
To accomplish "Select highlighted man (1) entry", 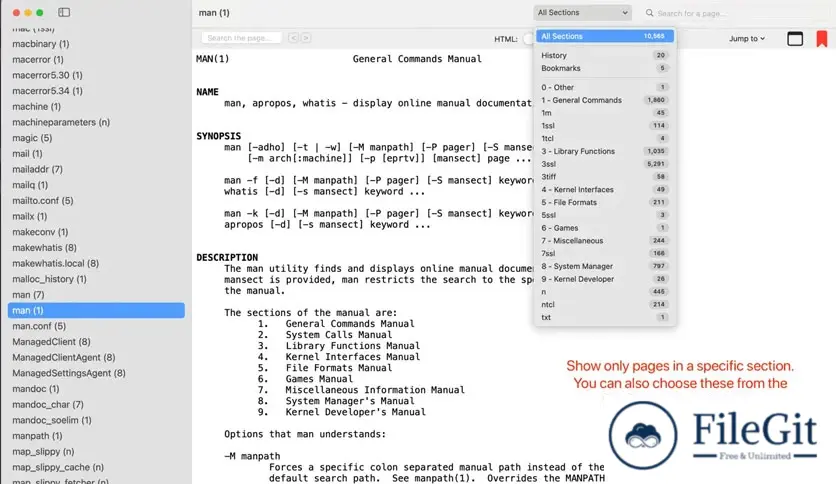I will click(x=96, y=310).
